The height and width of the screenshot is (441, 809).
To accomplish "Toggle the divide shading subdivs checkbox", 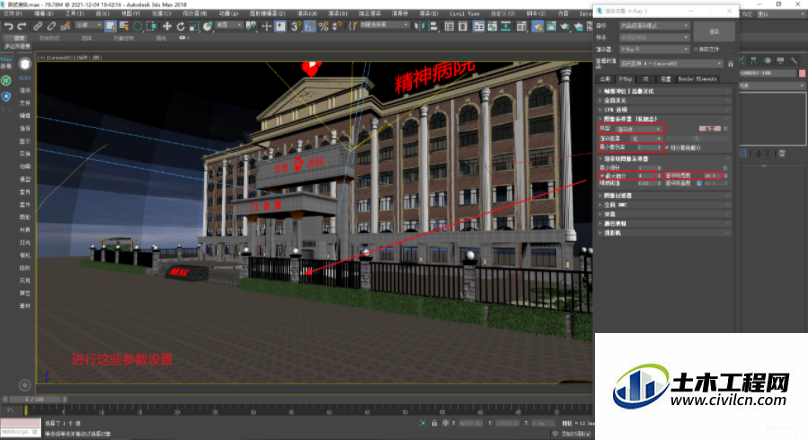I will (x=667, y=148).
